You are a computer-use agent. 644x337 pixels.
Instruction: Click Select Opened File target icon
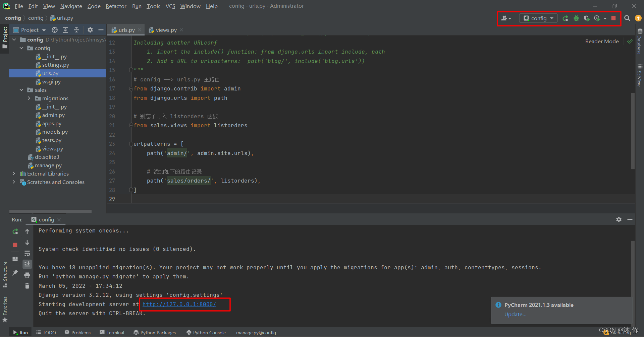click(x=54, y=30)
